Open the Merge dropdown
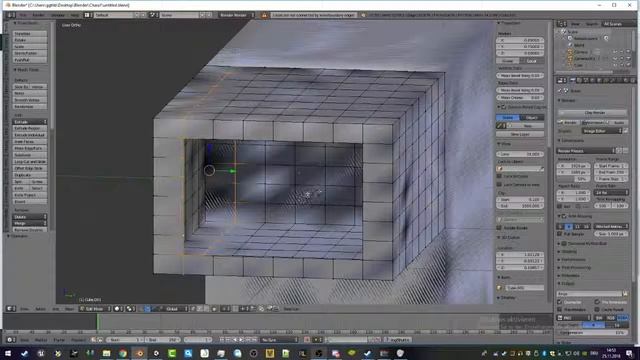 29,223
